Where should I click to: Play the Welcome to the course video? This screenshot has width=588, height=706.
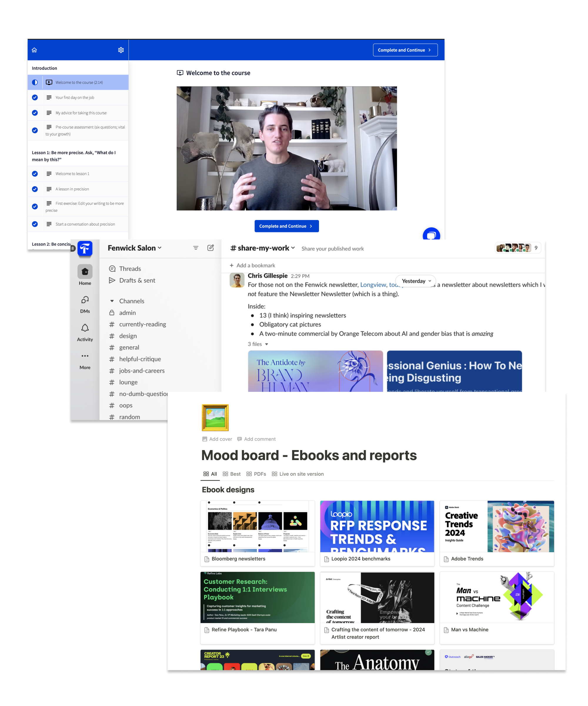287,148
